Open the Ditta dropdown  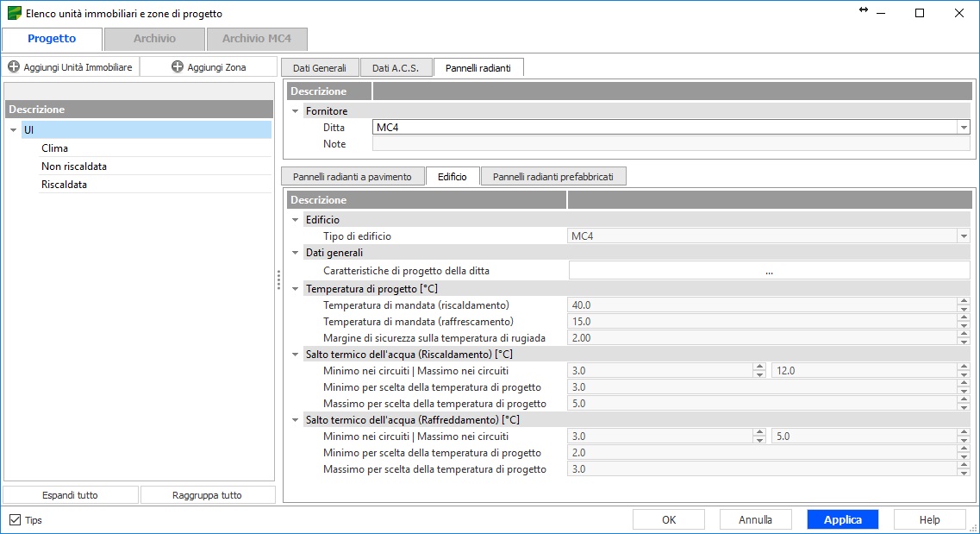click(964, 128)
